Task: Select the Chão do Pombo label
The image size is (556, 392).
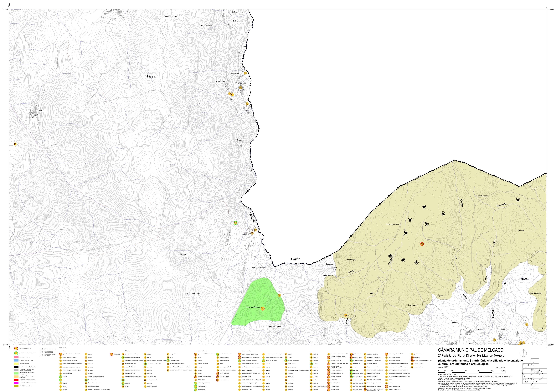Action: pyautogui.click(x=535, y=293)
